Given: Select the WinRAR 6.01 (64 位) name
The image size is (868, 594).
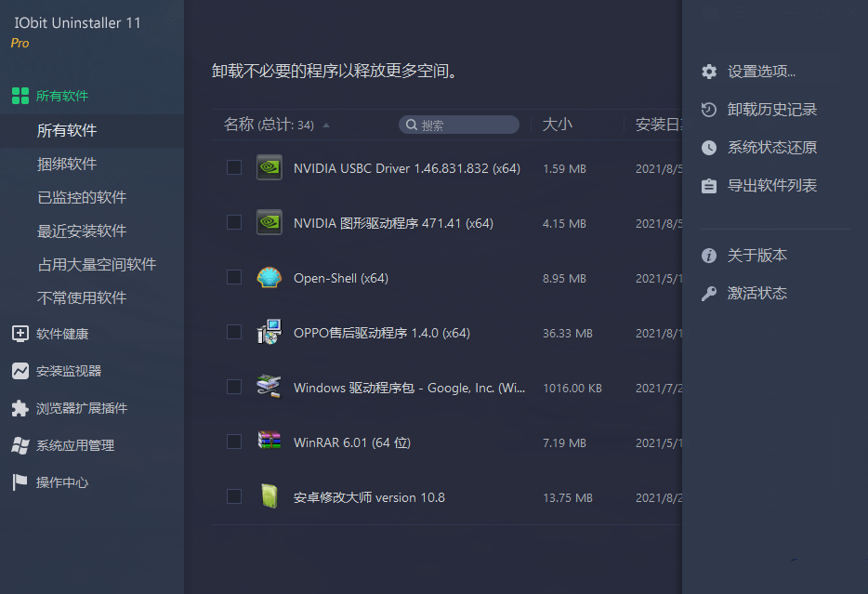Looking at the screenshot, I should coord(352,442).
